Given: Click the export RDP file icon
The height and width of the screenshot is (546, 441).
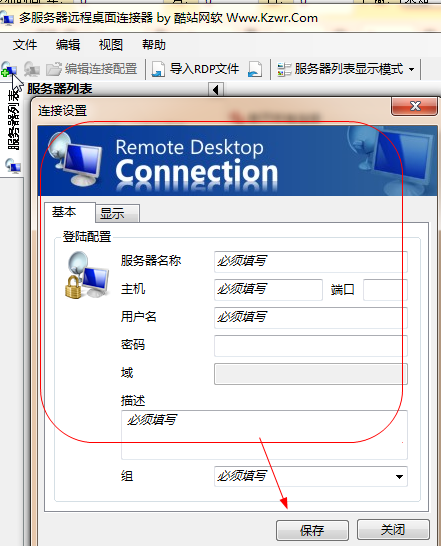Looking at the screenshot, I should tap(255, 69).
